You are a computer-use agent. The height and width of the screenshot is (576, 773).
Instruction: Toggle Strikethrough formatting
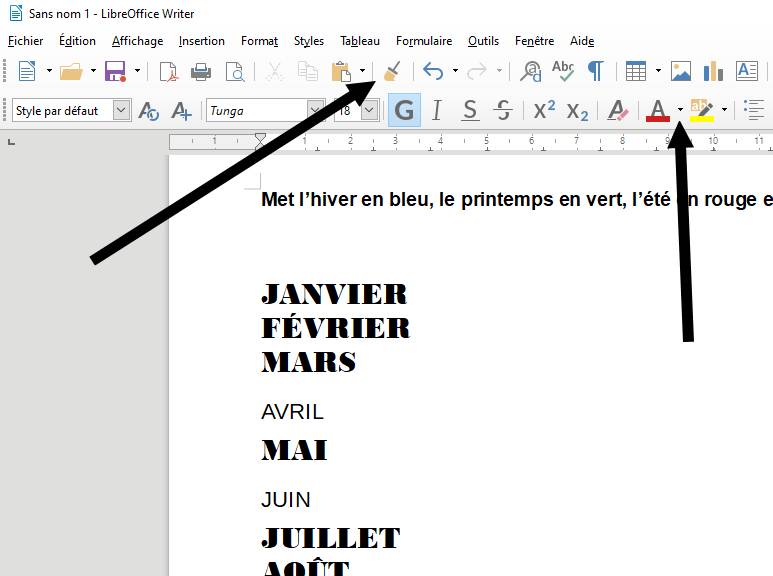point(503,110)
